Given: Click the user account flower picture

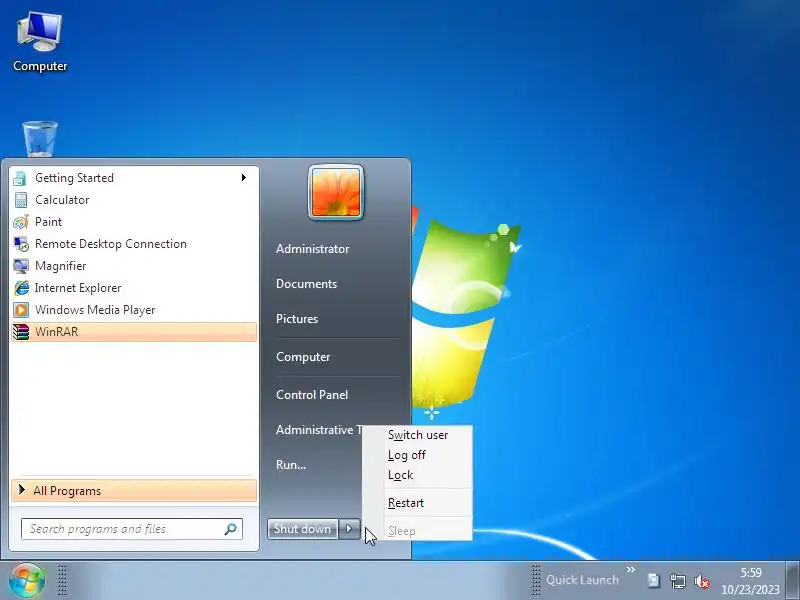Looking at the screenshot, I should point(336,192).
